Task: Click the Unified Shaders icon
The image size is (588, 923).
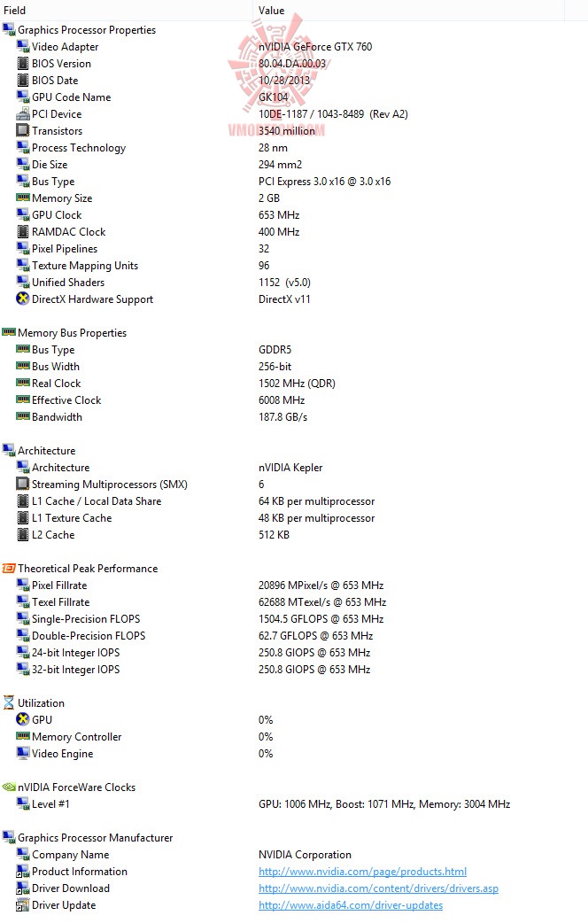Action: [x=23, y=282]
